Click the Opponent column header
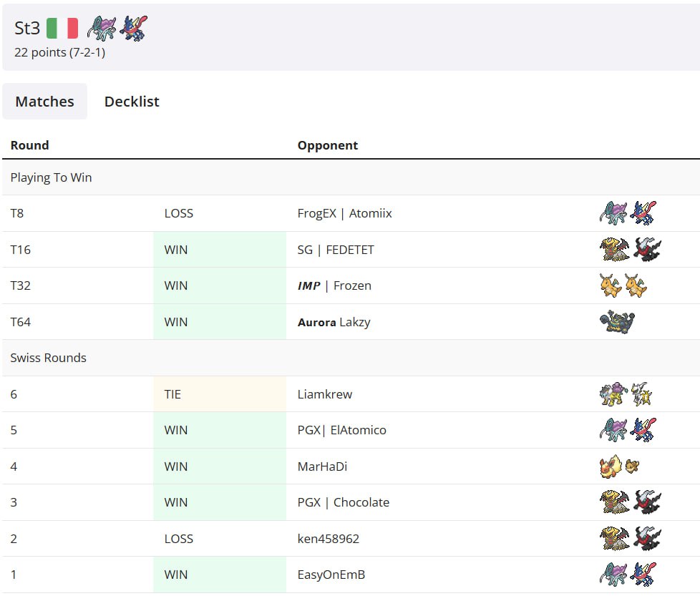This screenshot has width=700, height=596. (328, 145)
